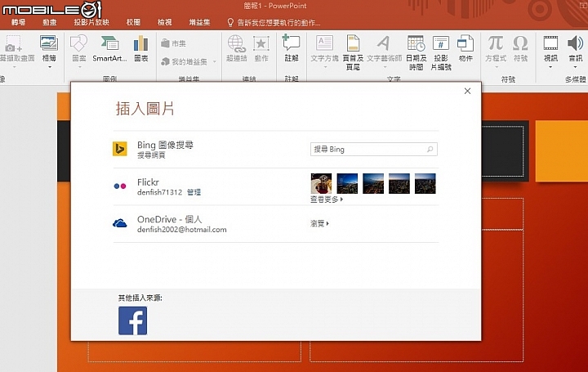Click the Bing logo icon in dialog
This screenshot has height=372, width=588.
point(120,149)
